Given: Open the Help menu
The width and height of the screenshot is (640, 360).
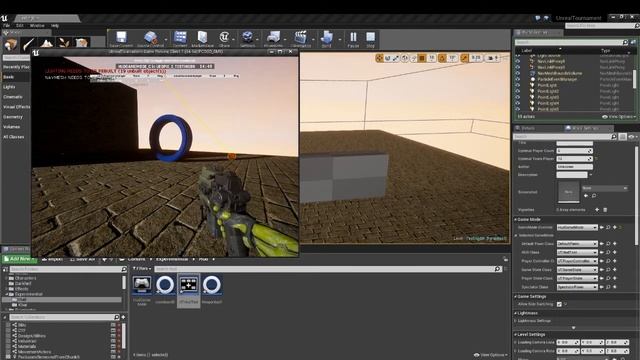Looking at the screenshot, I should 55,25.
